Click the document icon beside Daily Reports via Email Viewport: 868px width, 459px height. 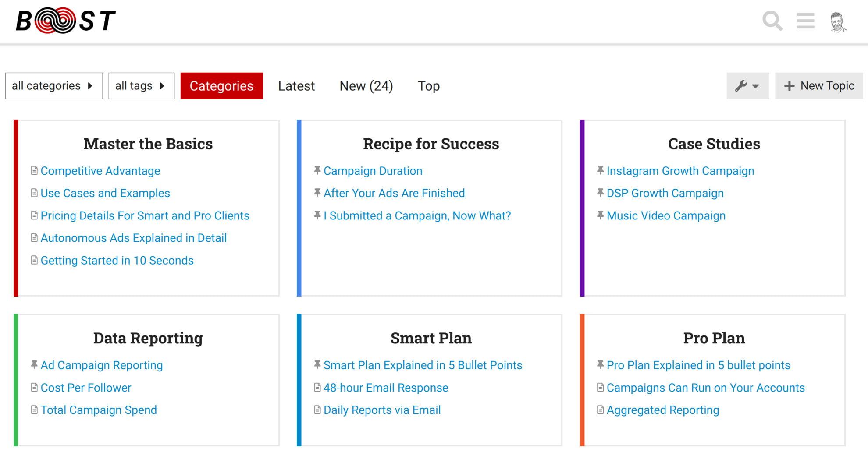[x=317, y=410]
